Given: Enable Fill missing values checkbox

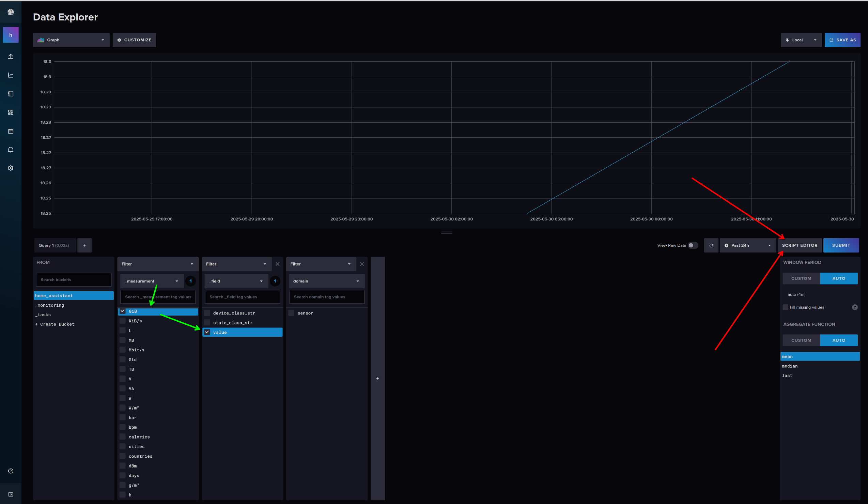Looking at the screenshot, I should coord(785,307).
